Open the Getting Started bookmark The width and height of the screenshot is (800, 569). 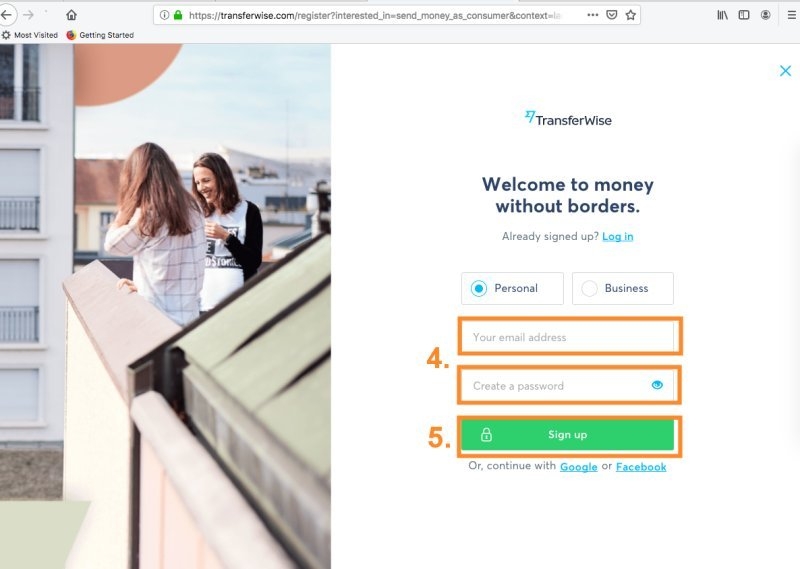[x=100, y=35]
